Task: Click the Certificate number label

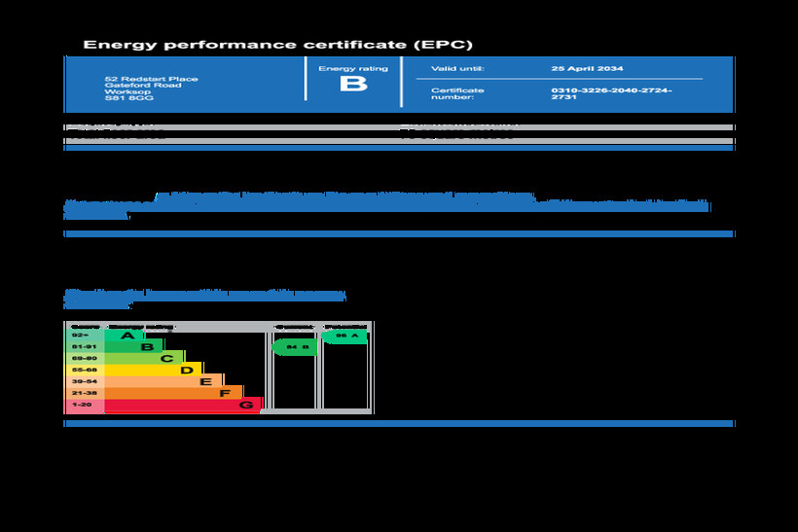Action: (457, 93)
